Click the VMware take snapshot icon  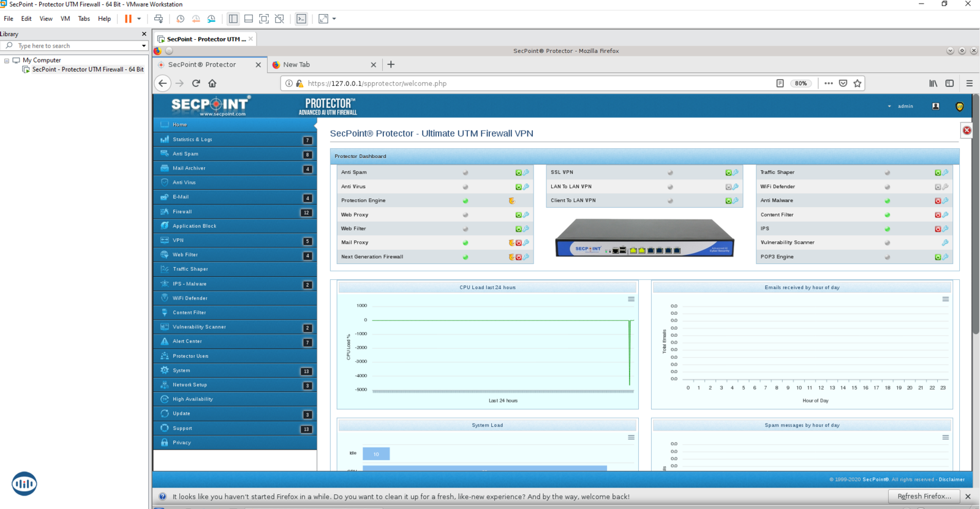(x=180, y=19)
